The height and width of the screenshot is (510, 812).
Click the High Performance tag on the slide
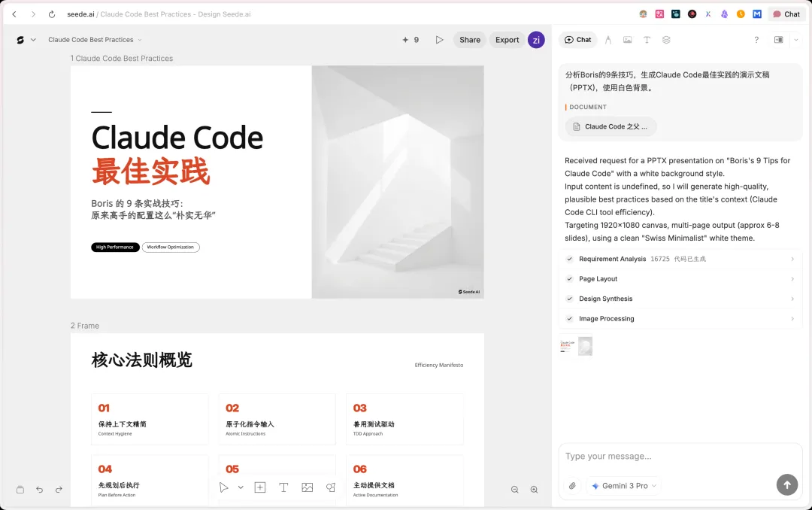115,247
